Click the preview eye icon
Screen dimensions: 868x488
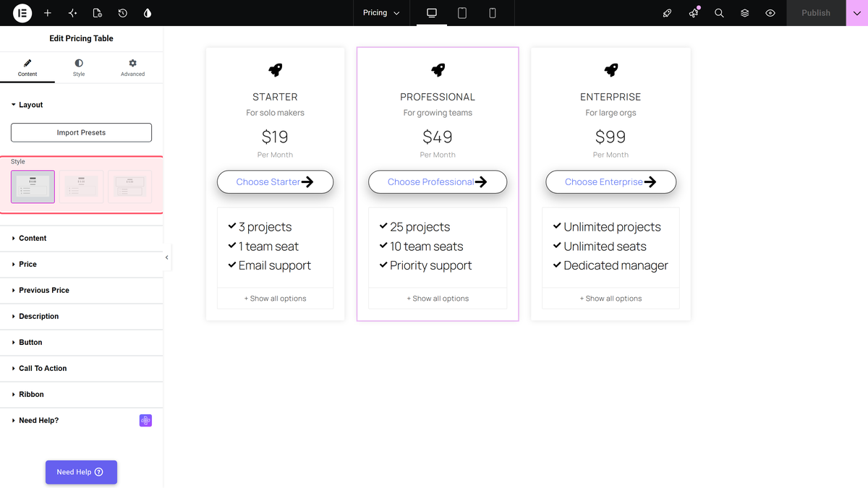[x=770, y=13]
